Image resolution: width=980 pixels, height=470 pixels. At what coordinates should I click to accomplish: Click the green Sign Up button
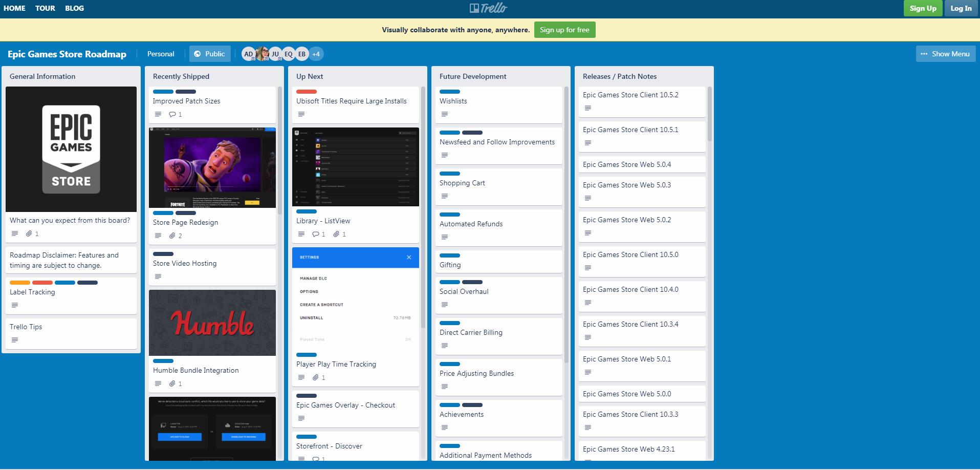click(923, 8)
